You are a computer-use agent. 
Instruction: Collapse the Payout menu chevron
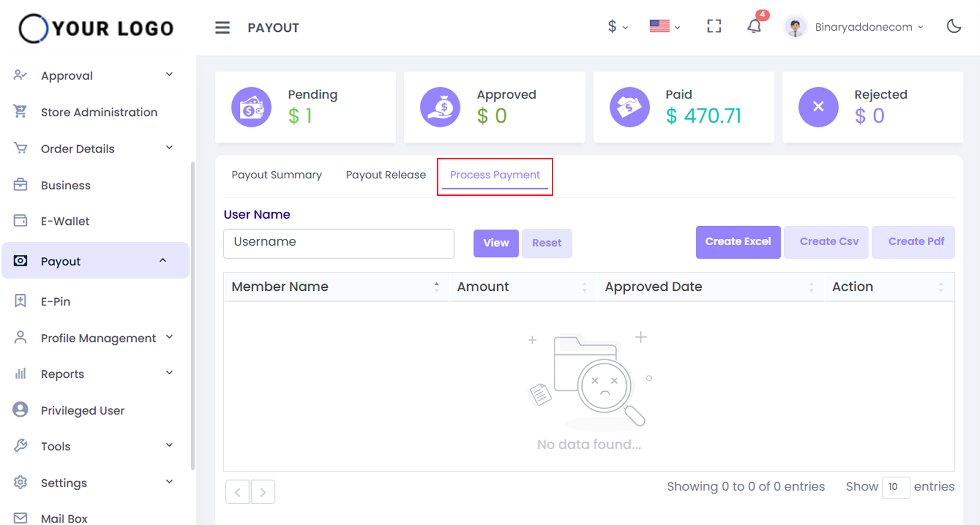tap(163, 260)
